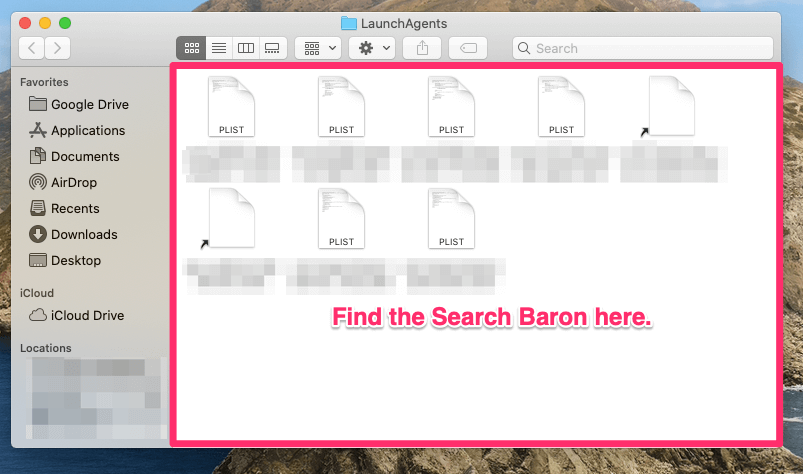Image resolution: width=803 pixels, height=474 pixels.
Task: Click the iCloud section header
Action: [37, 293]
